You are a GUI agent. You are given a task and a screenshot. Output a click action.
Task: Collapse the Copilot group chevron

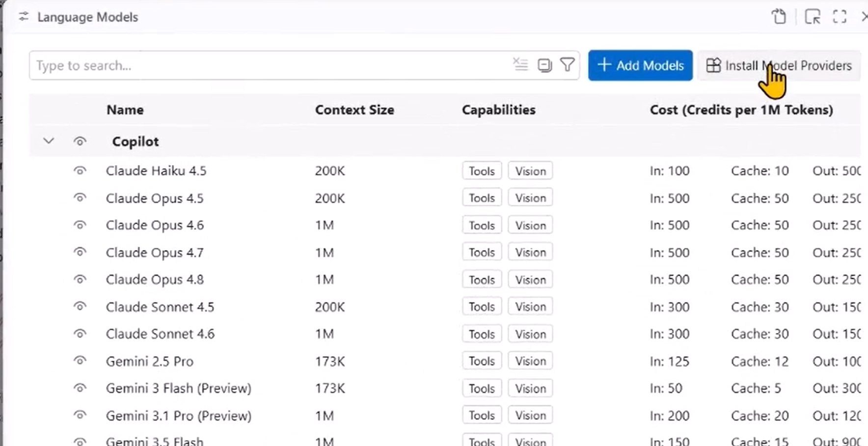tap(48, 141)
